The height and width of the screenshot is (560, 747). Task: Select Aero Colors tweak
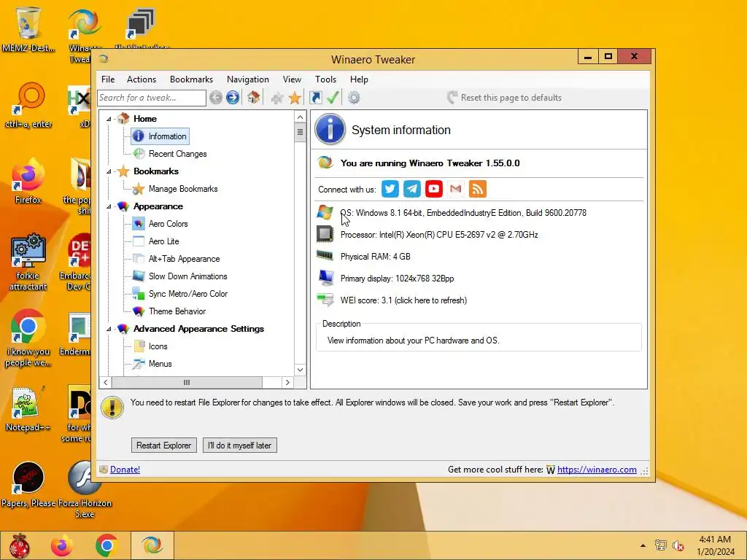(x=168, y=224)
